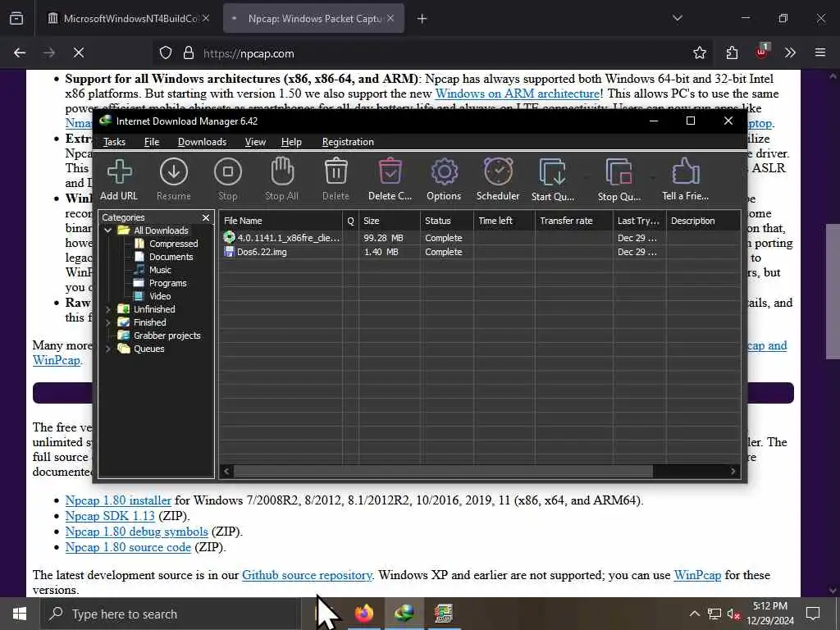Open a new Firefox tab
840x630 pixels.
[422, 19]
